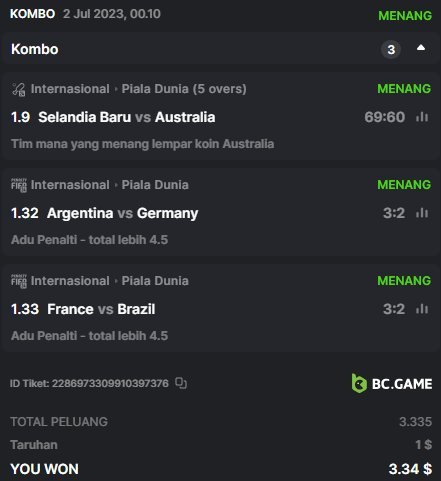Click the FIFA penalty icon above Argentina match
This screenshot has width=441, height=481.
19,185
